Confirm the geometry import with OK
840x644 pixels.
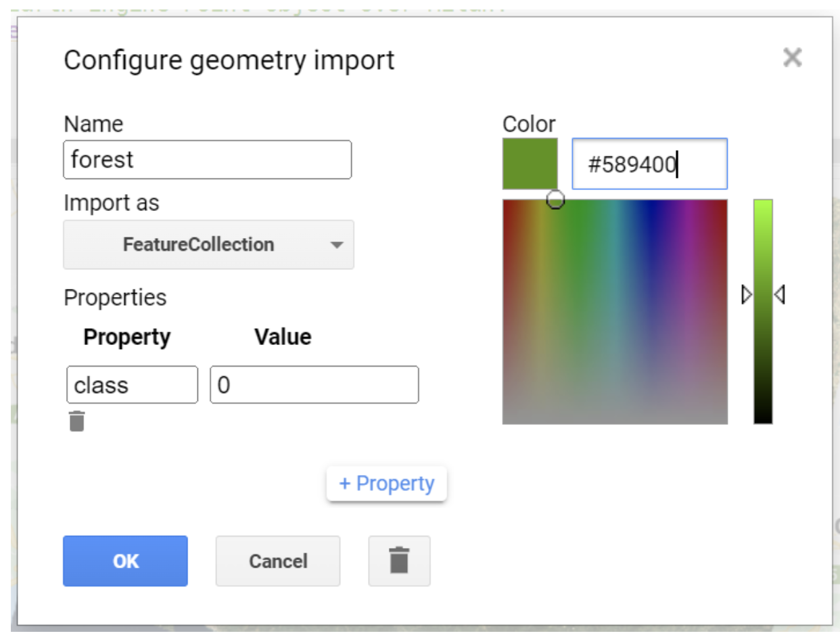click(125, 561)
